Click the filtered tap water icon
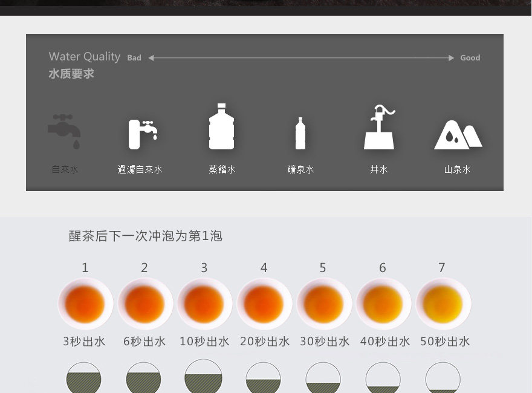 point(143,134)
